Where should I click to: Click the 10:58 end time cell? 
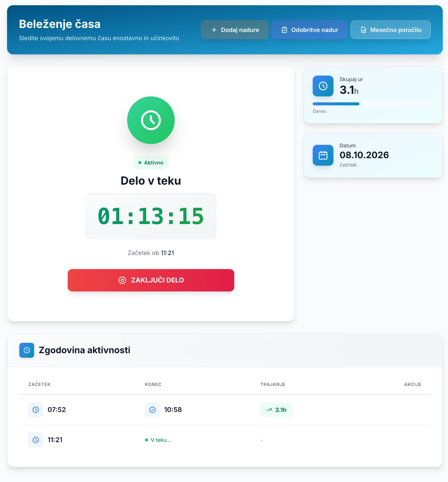coord(173,410)
